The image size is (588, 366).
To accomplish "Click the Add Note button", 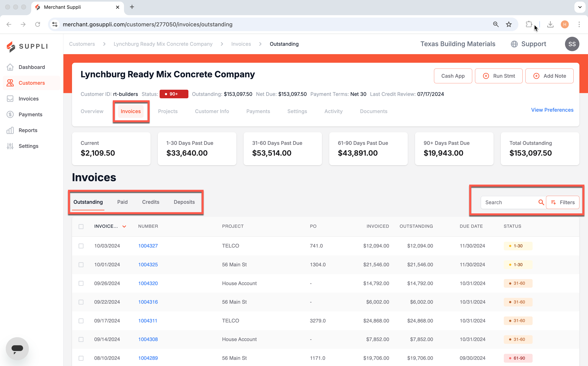I will [549, 76].
